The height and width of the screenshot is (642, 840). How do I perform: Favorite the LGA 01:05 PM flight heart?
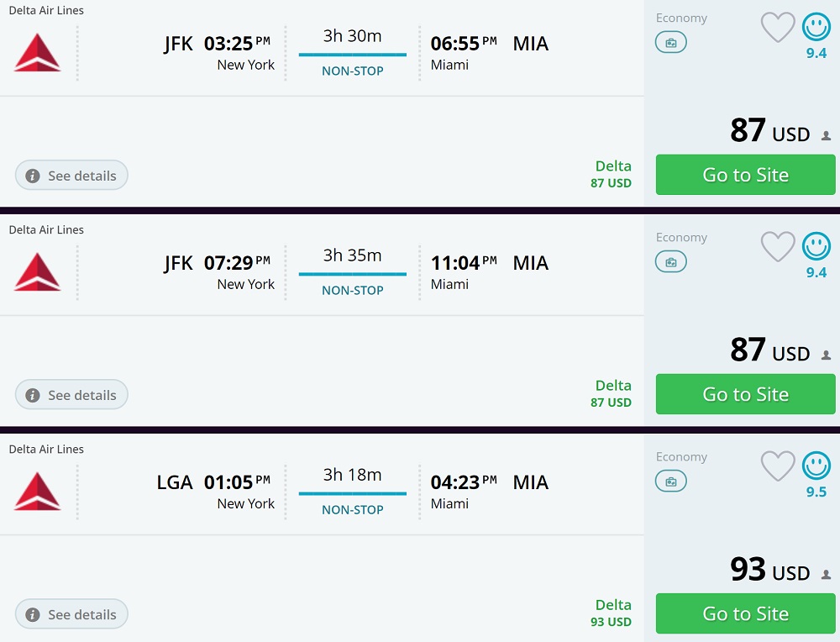(x=777, y=466)
